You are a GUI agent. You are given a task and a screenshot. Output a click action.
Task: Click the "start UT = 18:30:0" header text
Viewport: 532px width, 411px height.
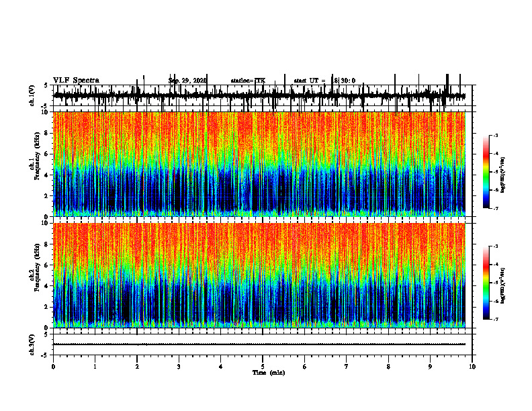pyautogui.click(x=324, y=81)
